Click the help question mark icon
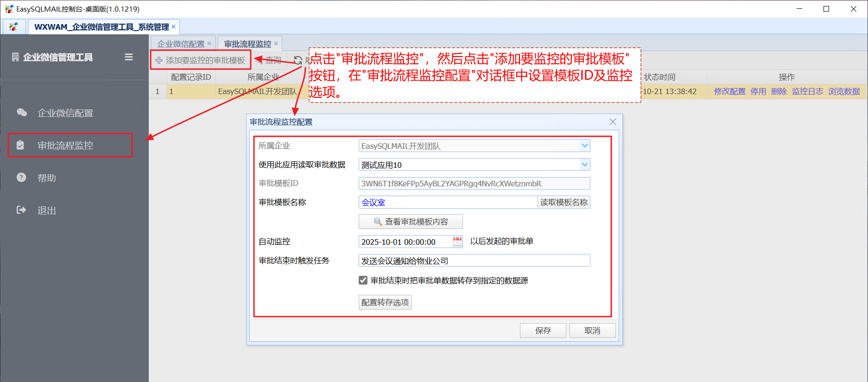The image size is (868, 382). coord(21,178)
